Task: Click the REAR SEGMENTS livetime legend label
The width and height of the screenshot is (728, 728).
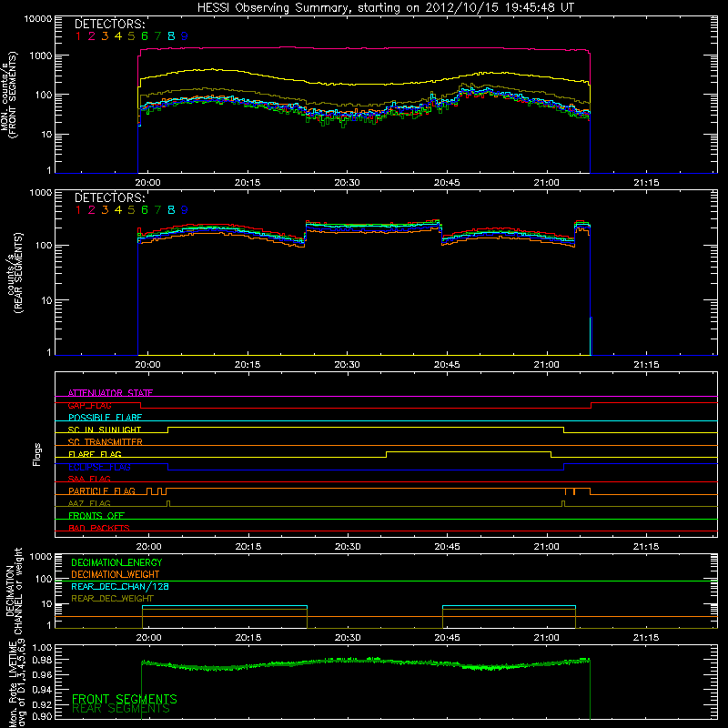Action: click(121, 709)
